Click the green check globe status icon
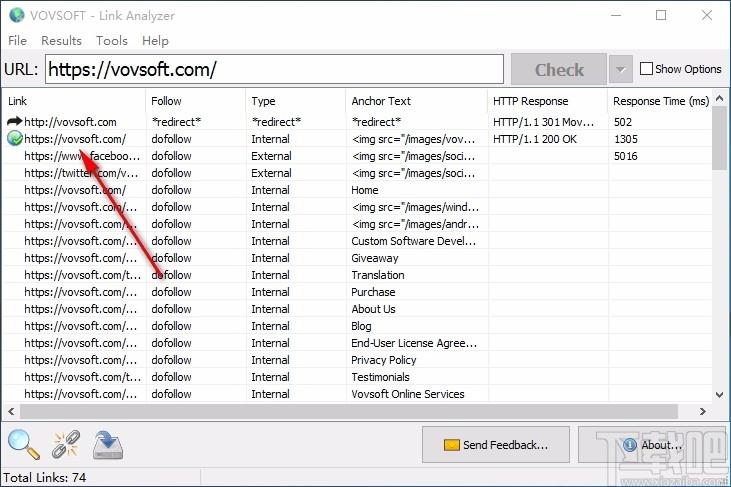The width and height of the screenshot is (731, 487). 15,138
